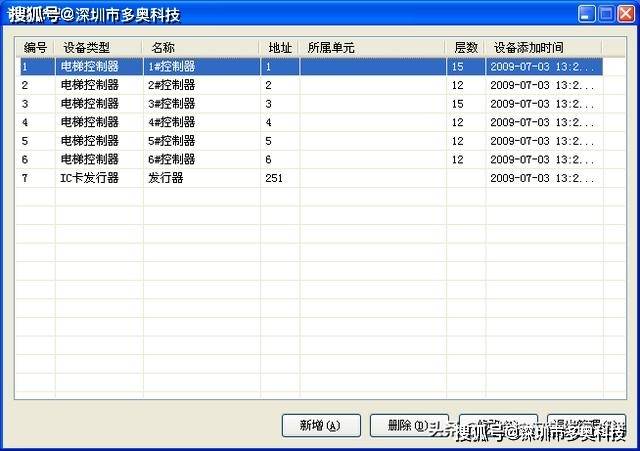This screenshot has height=451, width=640.
Task: Click the 所属单元 column header
Action: tap(373, 48)
